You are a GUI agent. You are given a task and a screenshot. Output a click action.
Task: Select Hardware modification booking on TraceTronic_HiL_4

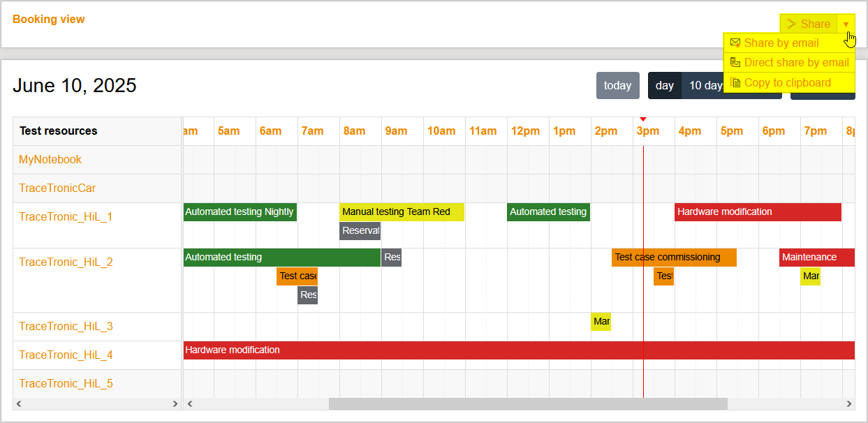518,350
